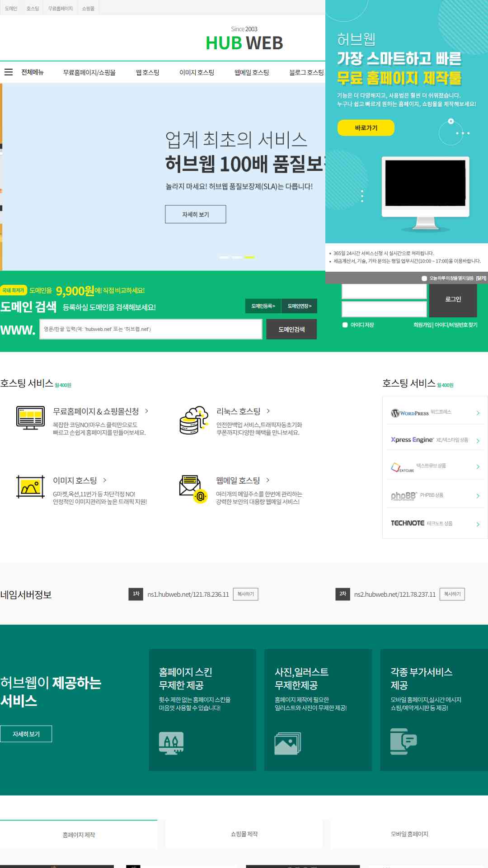The width and height of the screenshot is (488, 868).
Task: Click the banner 자세히 보기 button
Action: pyautogui.click(x=196, y=214)
